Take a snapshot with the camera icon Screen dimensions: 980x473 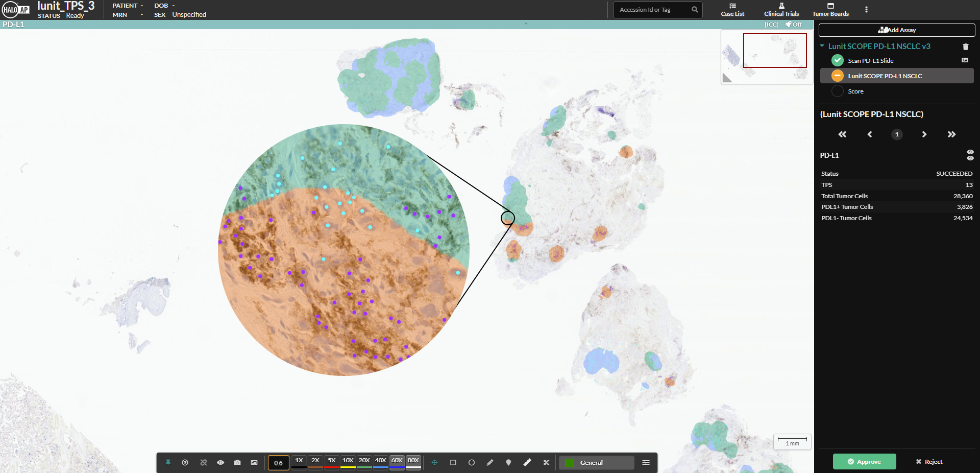237,462
